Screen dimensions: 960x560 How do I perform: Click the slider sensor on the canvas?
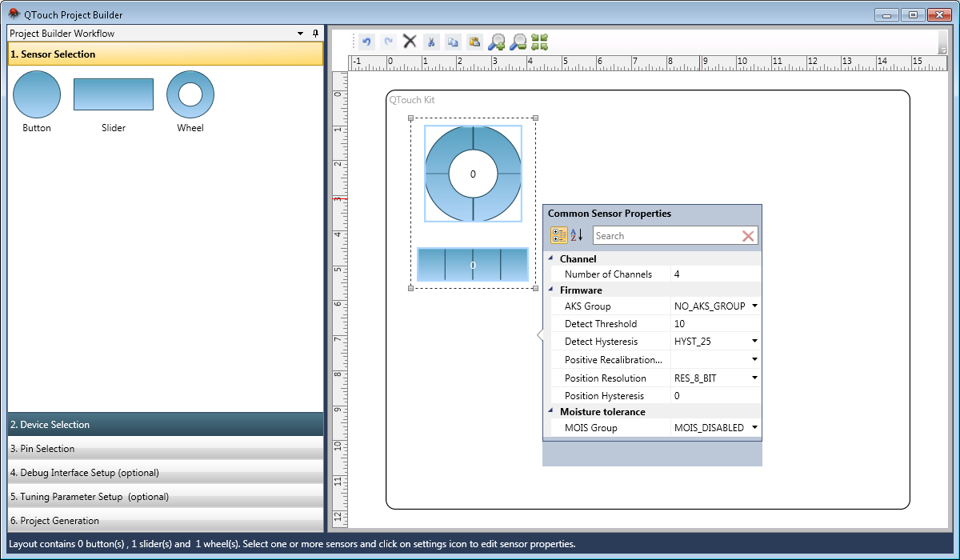[473, 264]
